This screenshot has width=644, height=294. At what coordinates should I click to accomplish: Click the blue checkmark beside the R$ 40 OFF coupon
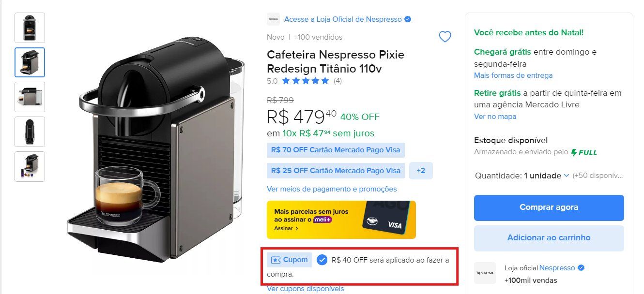(322, 260)
